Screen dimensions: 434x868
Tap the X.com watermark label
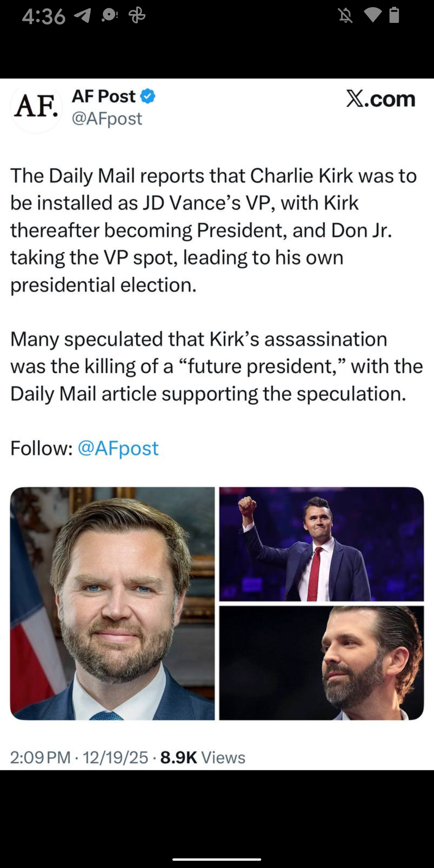coord(381,99)
